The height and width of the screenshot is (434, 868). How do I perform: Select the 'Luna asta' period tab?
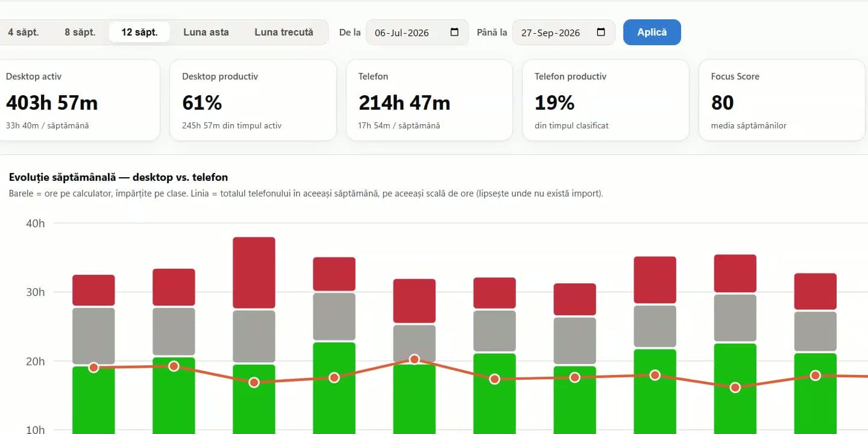coord(206,33)
